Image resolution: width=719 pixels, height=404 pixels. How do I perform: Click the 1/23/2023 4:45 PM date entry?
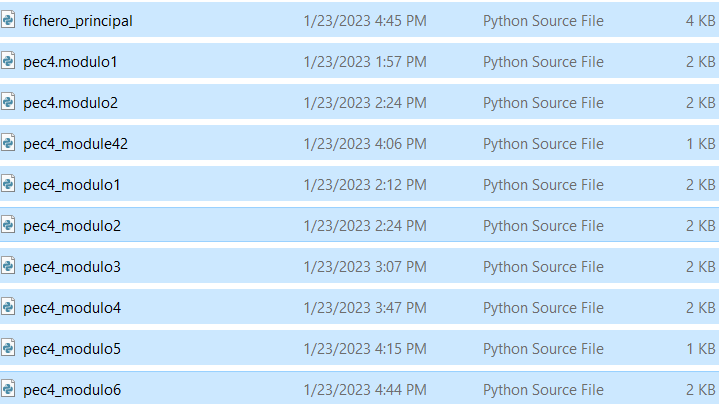coord(365,21)
